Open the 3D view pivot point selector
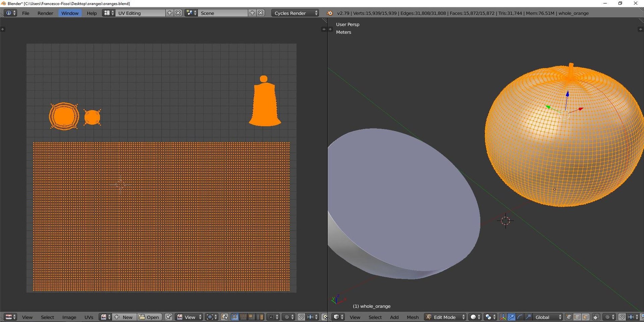 point(491,317)
